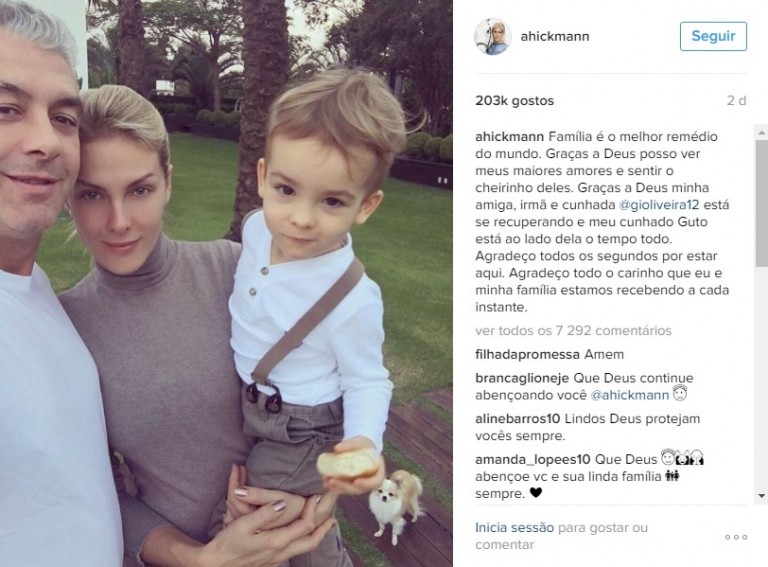This screenshot has width=768, height=567.
Task: Click Inicia sessão to log in
Action: click(514, 527)
